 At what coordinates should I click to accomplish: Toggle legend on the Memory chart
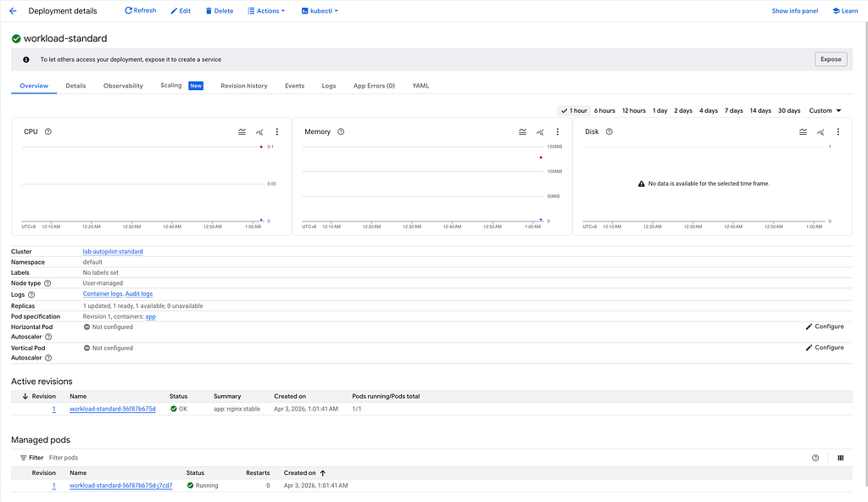(x=522, y=132)
